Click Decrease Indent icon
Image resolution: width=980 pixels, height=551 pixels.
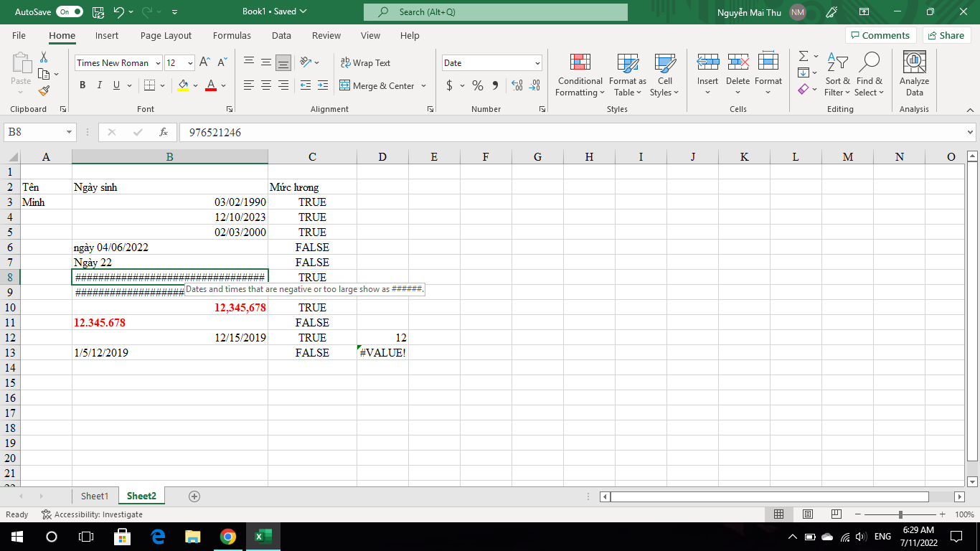pos(306,85)
